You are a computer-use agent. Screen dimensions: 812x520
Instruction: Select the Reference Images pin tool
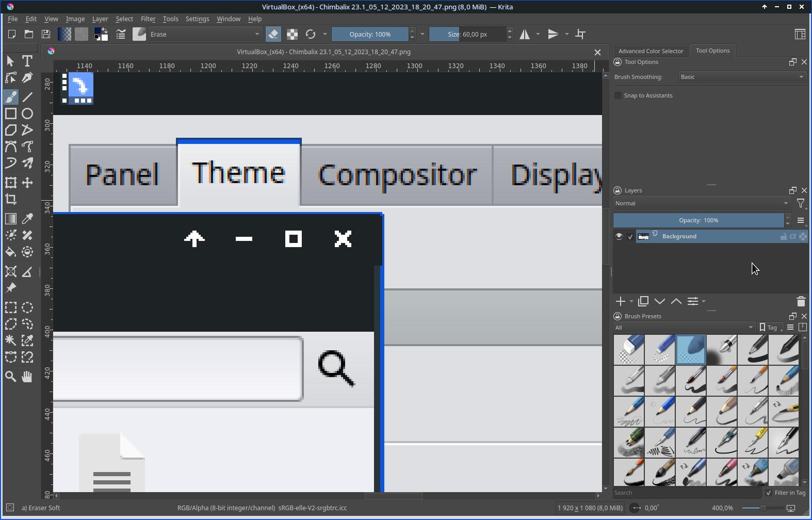[x=11, y=288]
